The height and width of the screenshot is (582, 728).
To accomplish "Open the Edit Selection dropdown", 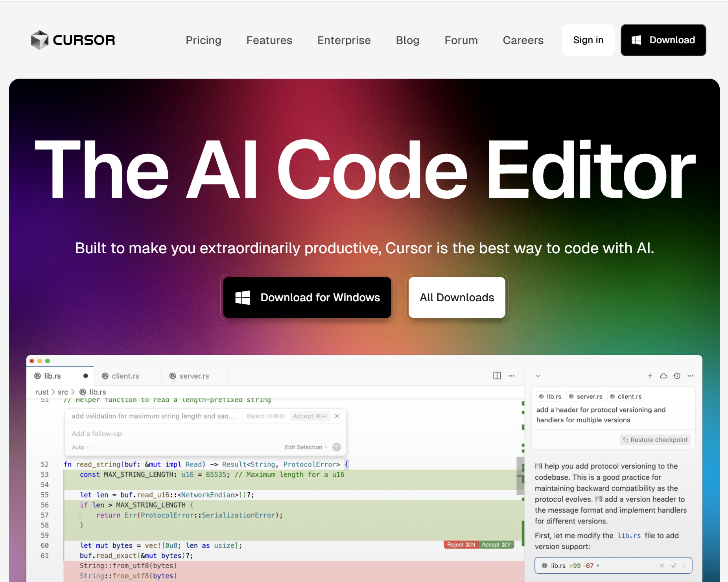I will coord(306,447).
